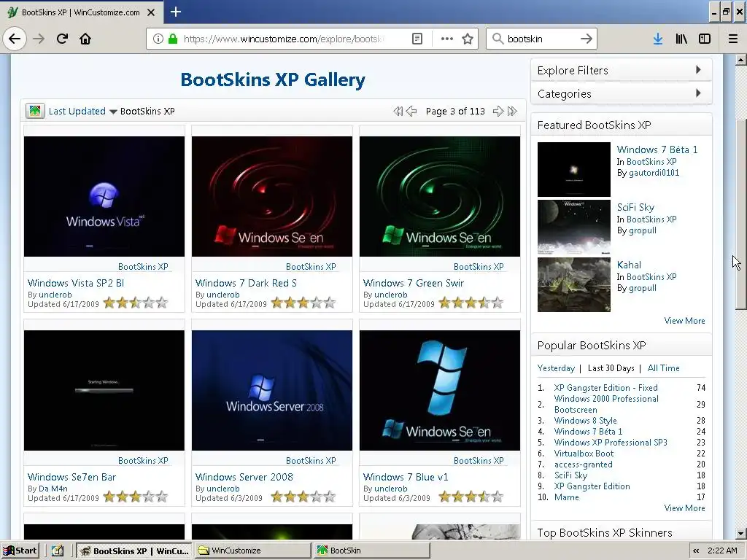The image size is (747, 560).
Task: Click the page scrollbar down arrow
Action: click(740, 533)
